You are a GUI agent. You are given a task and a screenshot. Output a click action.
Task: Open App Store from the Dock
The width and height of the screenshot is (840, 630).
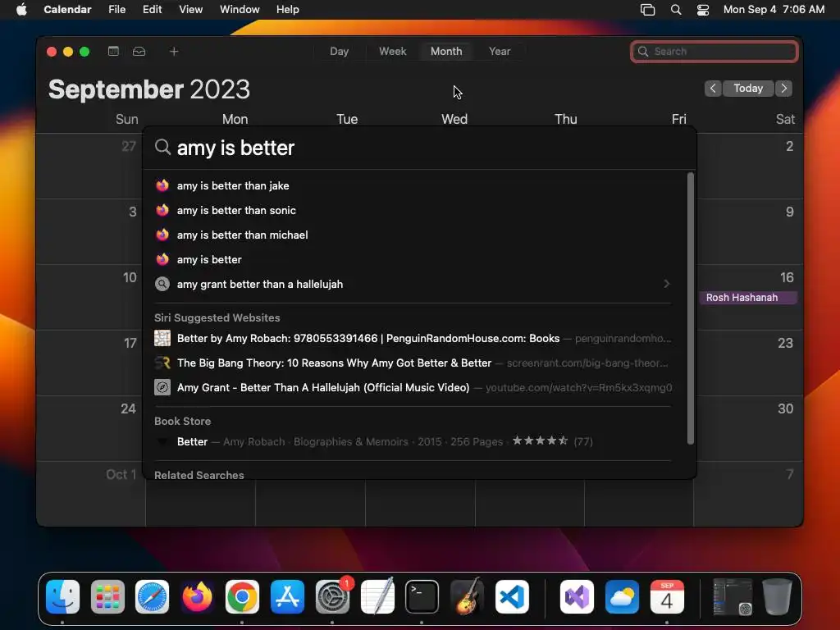click(x=287, y=597)
